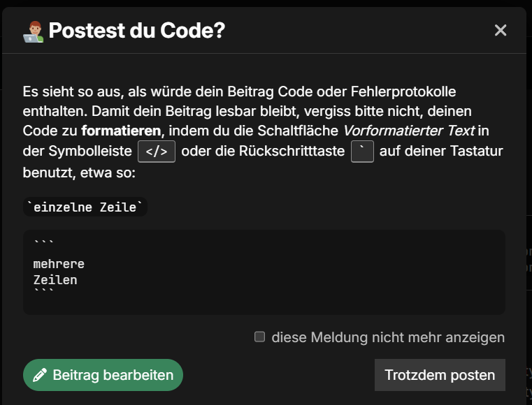Click the word "Zeilen" in code block
The width and height of the screenshot is (532, 405).
[55, 280]
